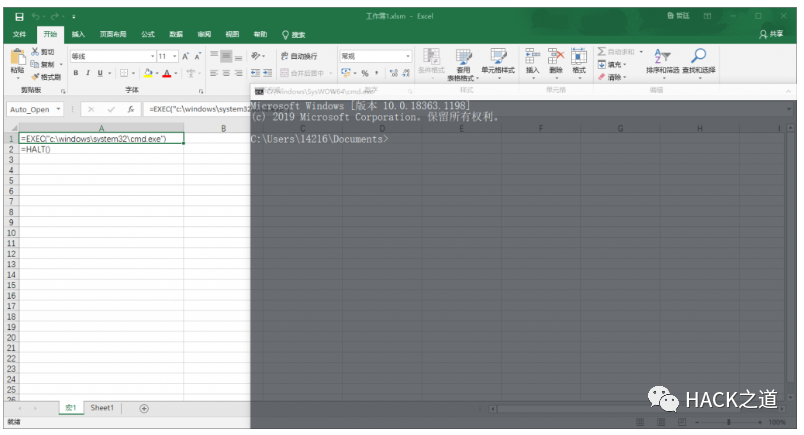Switch to View (视图) tab
804x435 pixels.
(x=232, y=34)
